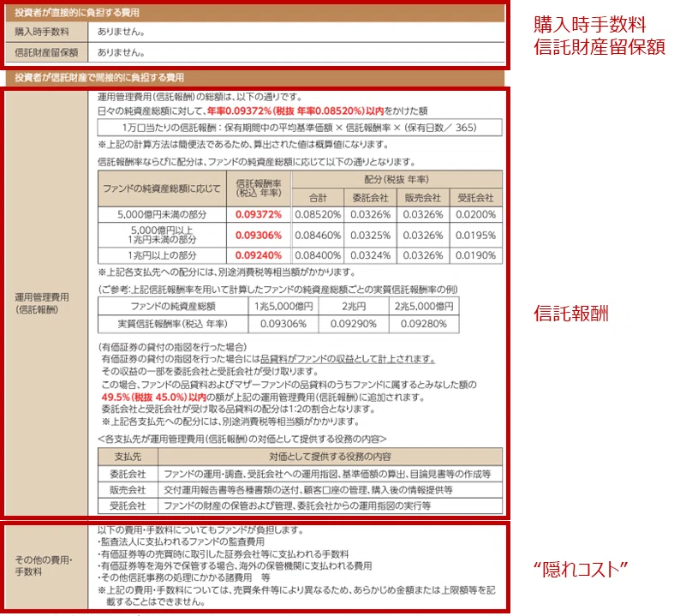Select the '0.09290%' cell

[x=354, y=324]
